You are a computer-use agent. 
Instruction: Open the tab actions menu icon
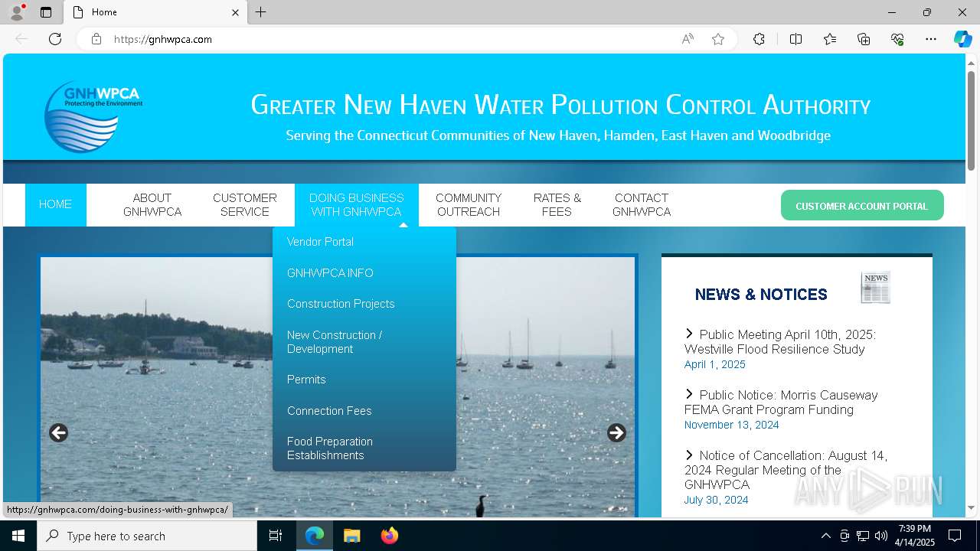[x=46, y=12]
